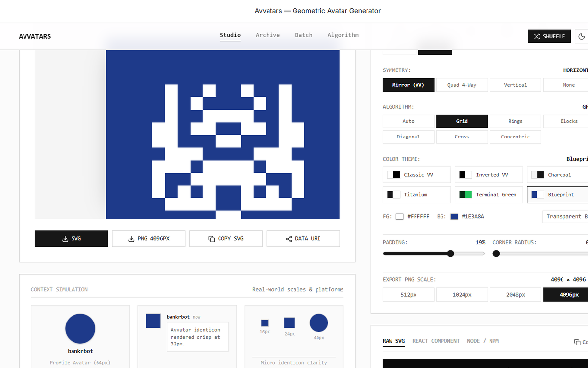Open the BG background color swatch
Image resolution: width=588 pixels, height=368 pixels.
click(x=454, y=216)
